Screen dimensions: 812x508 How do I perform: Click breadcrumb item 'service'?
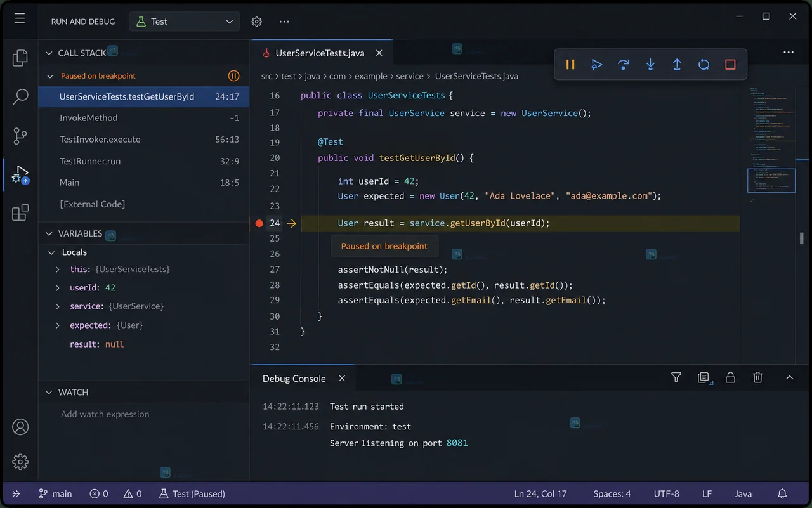tap(410, 76)
